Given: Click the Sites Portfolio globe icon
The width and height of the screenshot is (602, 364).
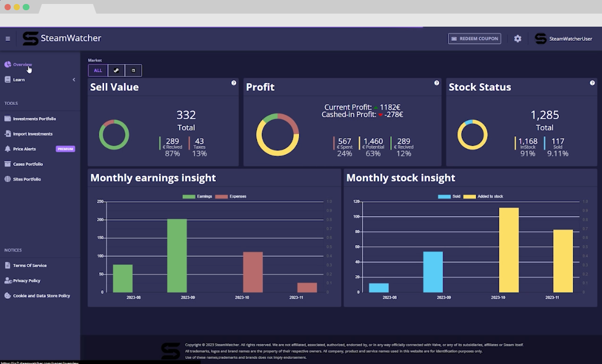Looking at the screenshot, I should click(8, 179).
